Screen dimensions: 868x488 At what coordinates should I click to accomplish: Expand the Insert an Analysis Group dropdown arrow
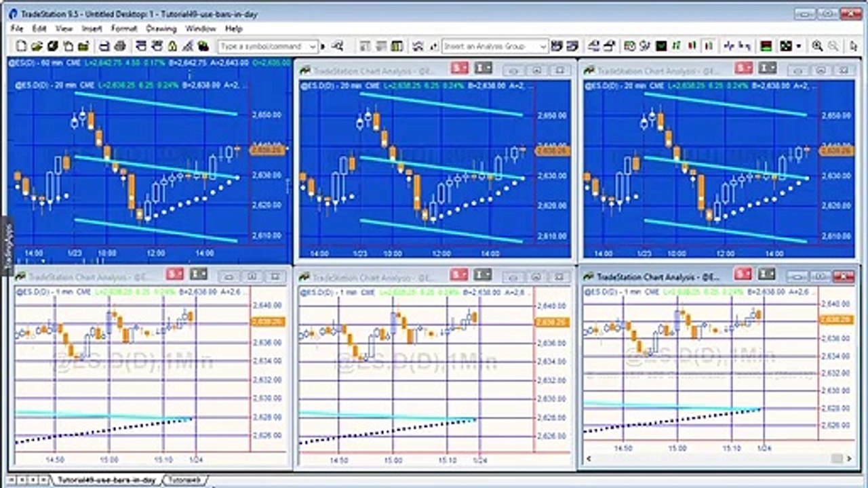pos(543,46)
